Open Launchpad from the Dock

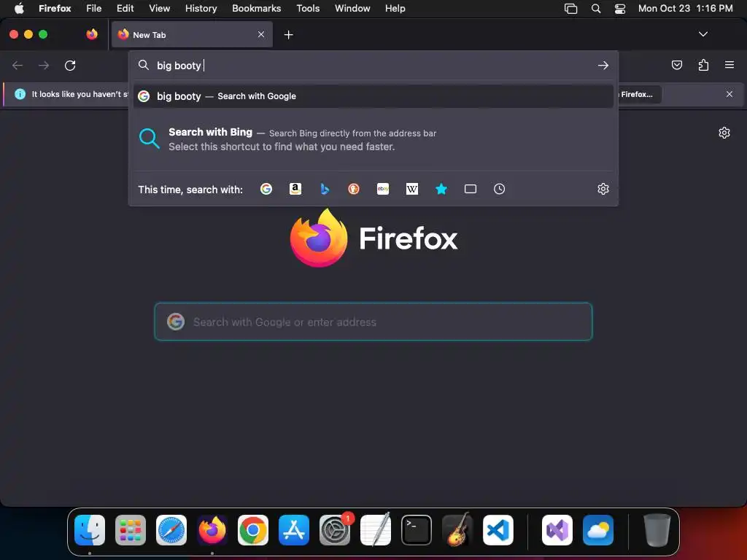click(x=131, y=530)
